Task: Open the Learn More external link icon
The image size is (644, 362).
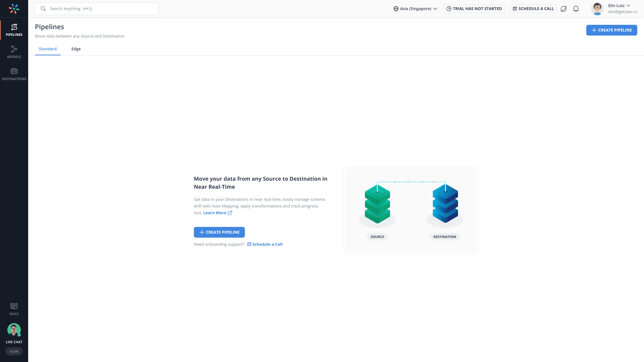Action: tap(230, 213)
